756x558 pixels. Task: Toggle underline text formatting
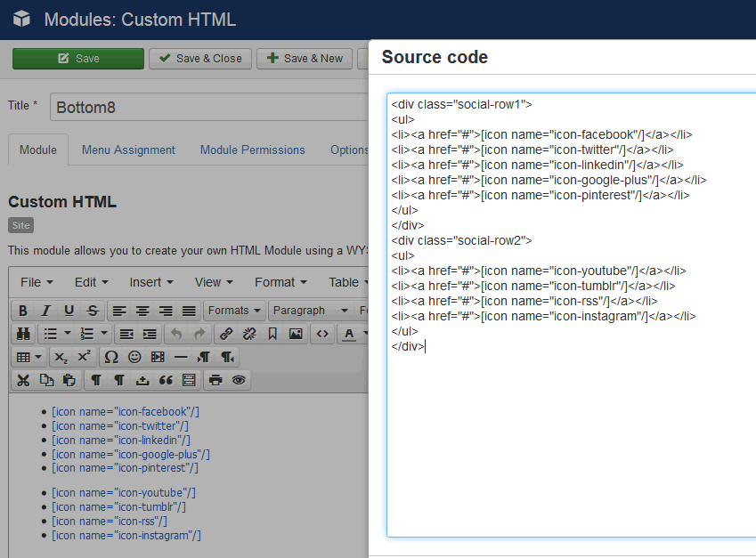tap(69, 311)
